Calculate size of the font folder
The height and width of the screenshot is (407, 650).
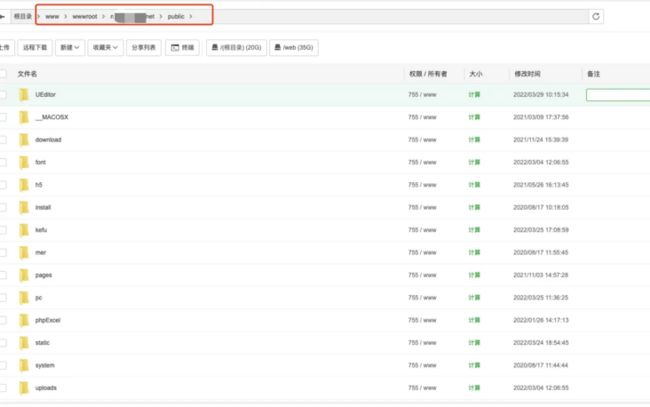click(x=474, y=162)
